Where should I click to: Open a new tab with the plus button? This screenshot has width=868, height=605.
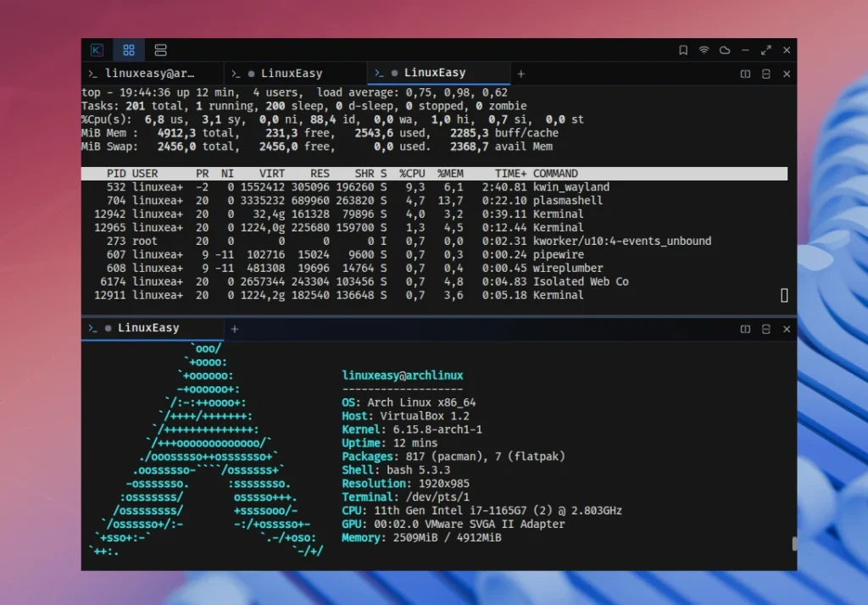[520, 74]
